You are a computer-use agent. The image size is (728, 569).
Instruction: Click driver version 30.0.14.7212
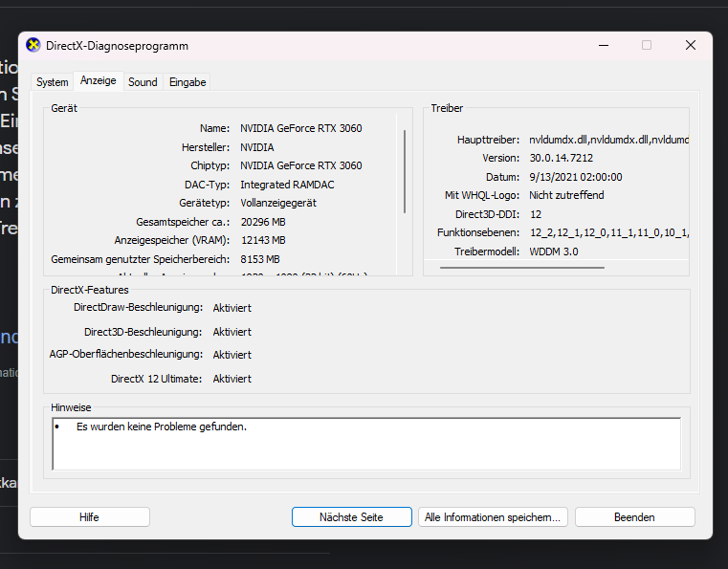pos(561,158)
